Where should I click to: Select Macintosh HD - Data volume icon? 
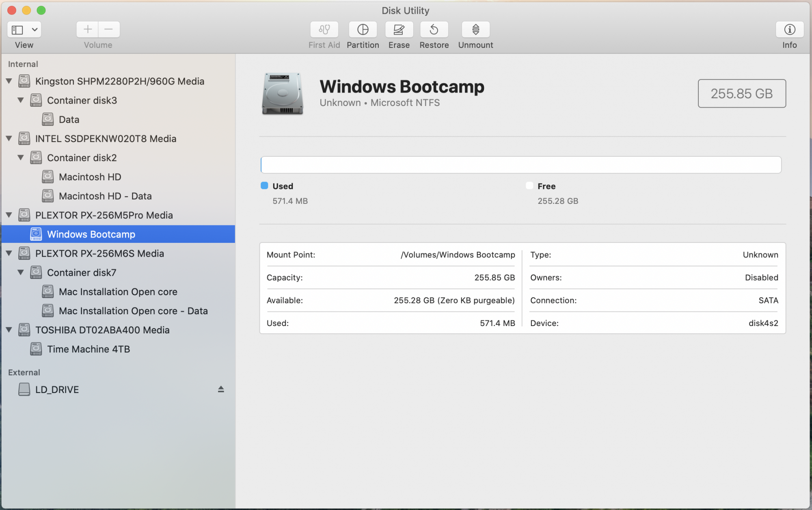tap(48, 196)
